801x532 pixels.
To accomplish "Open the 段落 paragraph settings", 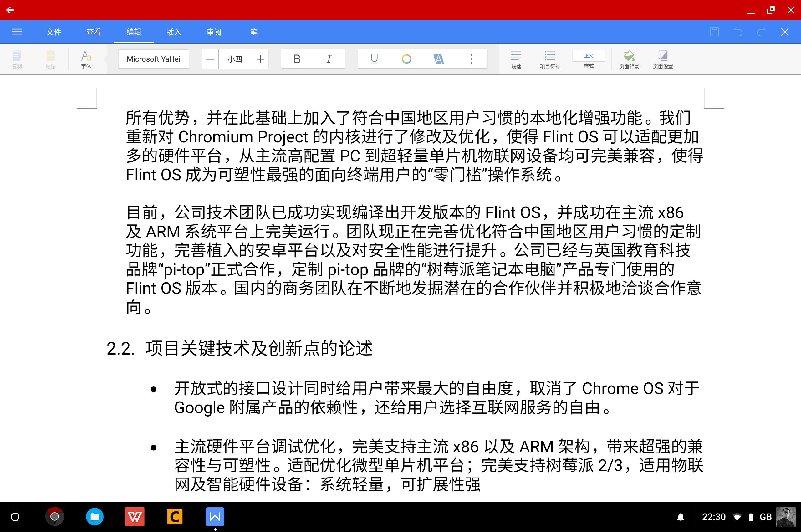I will (516, 59).
